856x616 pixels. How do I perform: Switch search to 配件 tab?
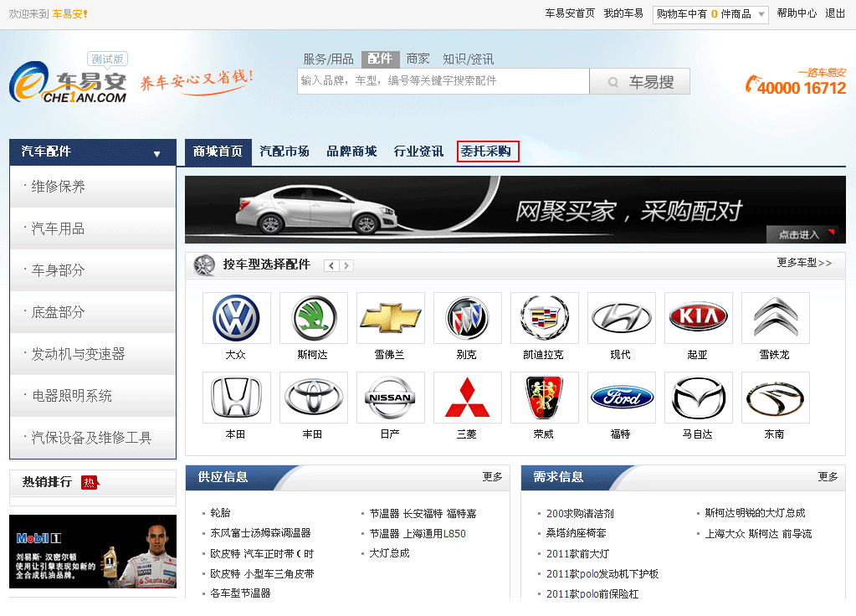coord(380,59)
